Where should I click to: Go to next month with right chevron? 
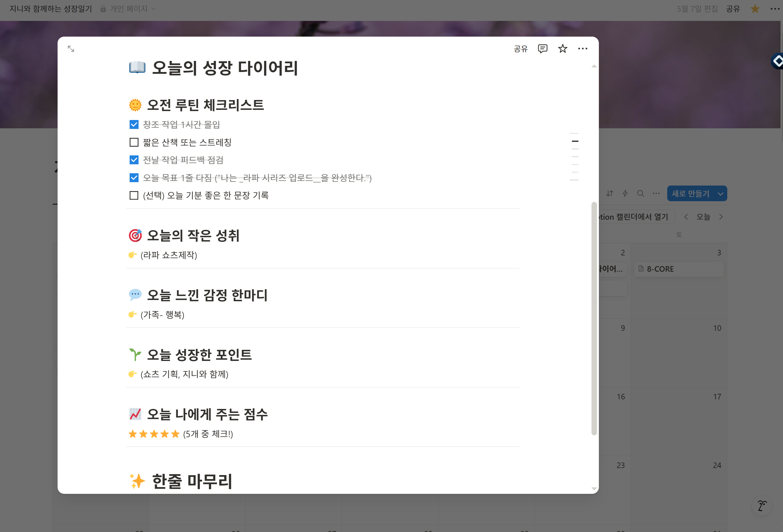[x=721, y=217]
